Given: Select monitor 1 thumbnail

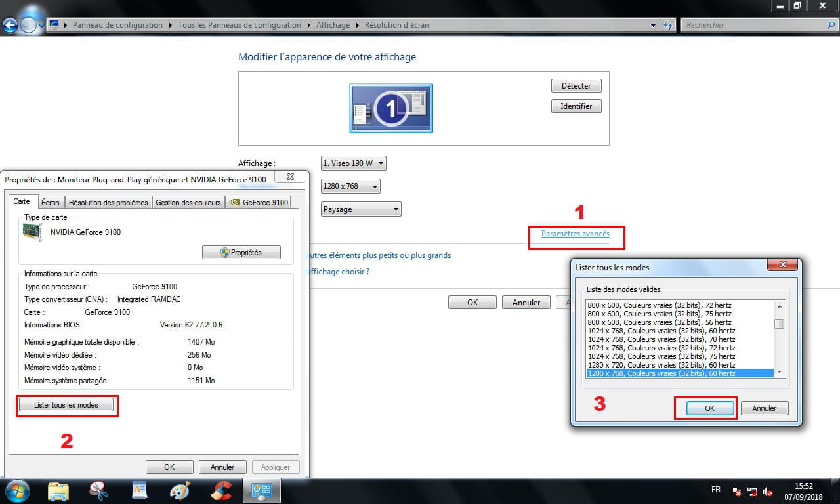Looking at the screenshot, I should 391,108.
